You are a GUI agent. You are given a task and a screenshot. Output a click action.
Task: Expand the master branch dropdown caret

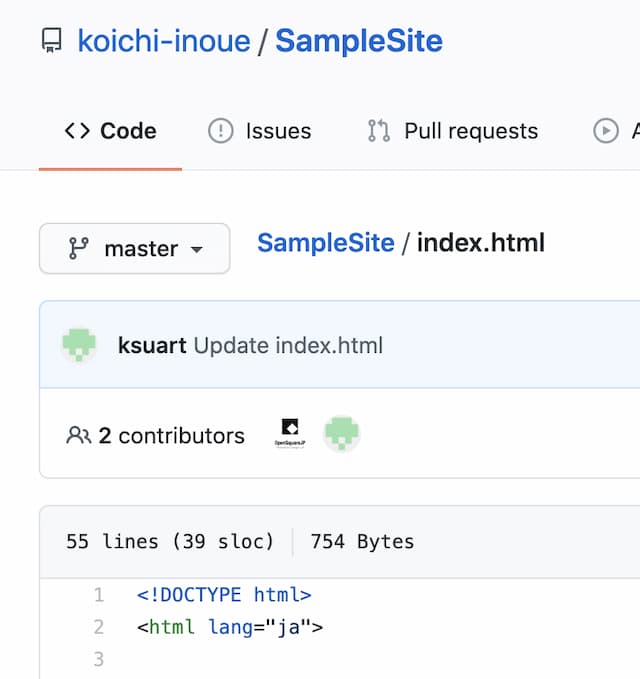click(197, 249)
